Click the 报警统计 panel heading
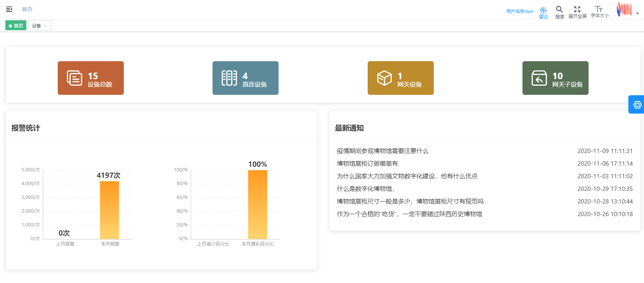The width and height of the screenshot is (644, 283). click(26, 128)
